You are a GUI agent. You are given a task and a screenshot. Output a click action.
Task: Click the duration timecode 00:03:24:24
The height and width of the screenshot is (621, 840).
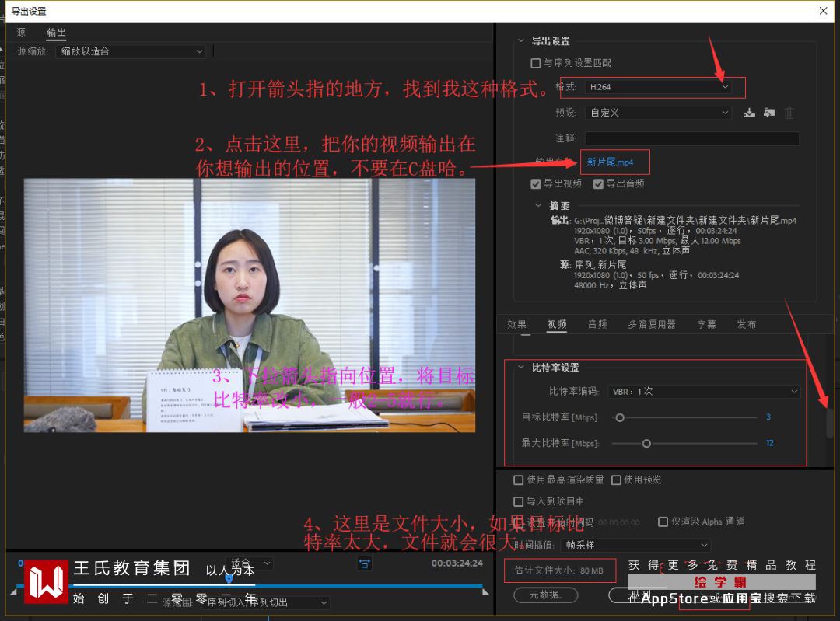pos(457,563)
